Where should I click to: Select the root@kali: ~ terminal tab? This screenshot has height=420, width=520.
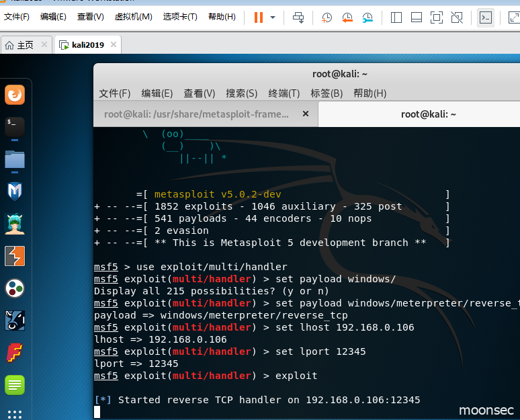[x=429, y=114]
